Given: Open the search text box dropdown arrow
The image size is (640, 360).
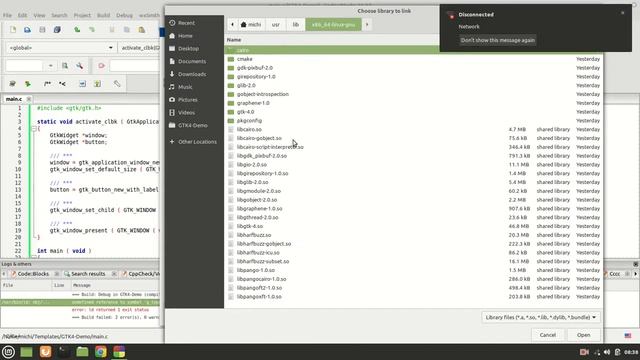Looking at the screenshot, I should click(51, 66).
